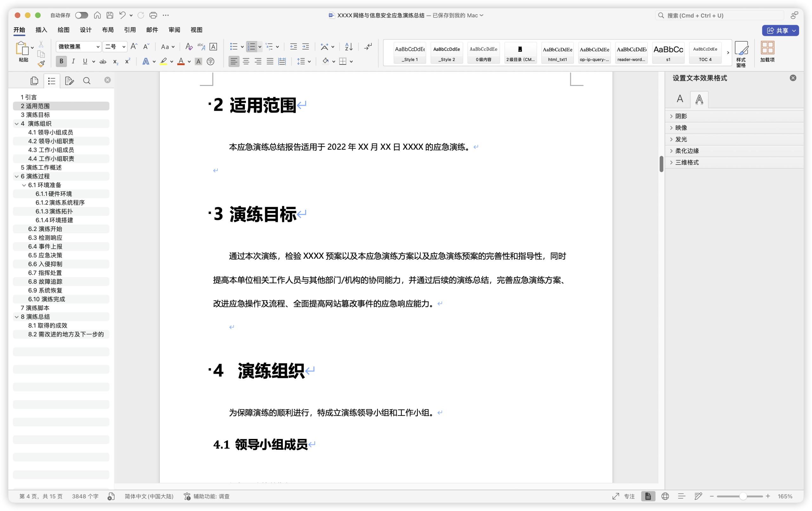
Task: Apply subscript formatting
Action: [x=115, y=62]
